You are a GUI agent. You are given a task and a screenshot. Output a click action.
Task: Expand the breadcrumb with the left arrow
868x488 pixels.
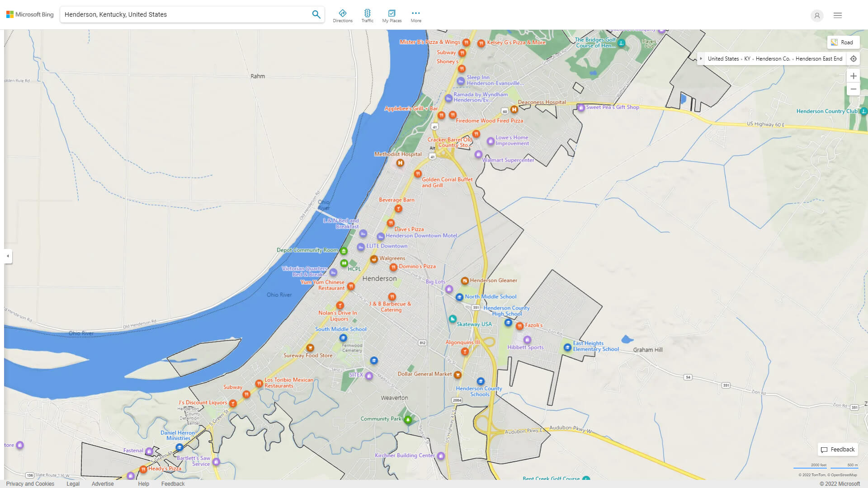coord(701,58)
